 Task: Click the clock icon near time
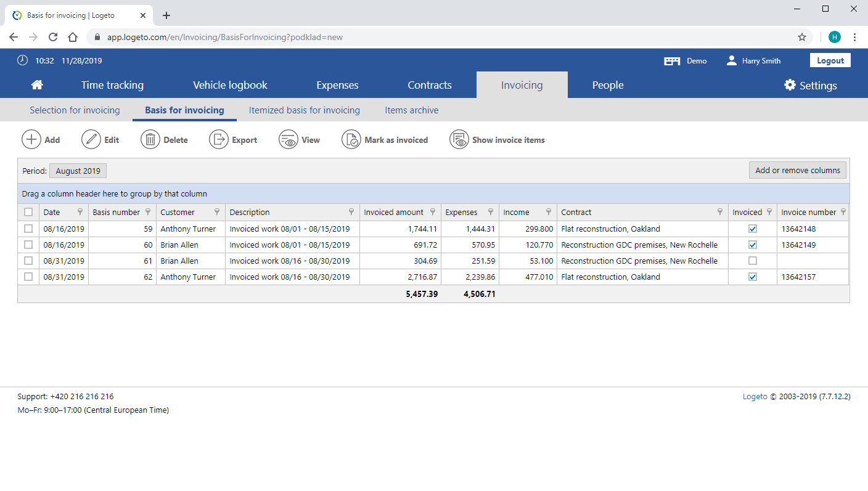coord(22,60)
